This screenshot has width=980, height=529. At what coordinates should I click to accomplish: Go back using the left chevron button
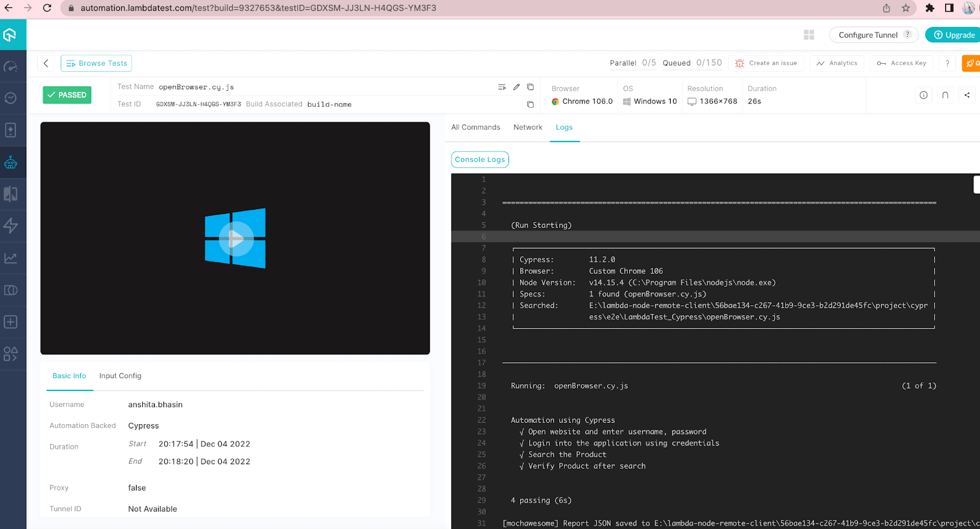[x=46, y=63]
